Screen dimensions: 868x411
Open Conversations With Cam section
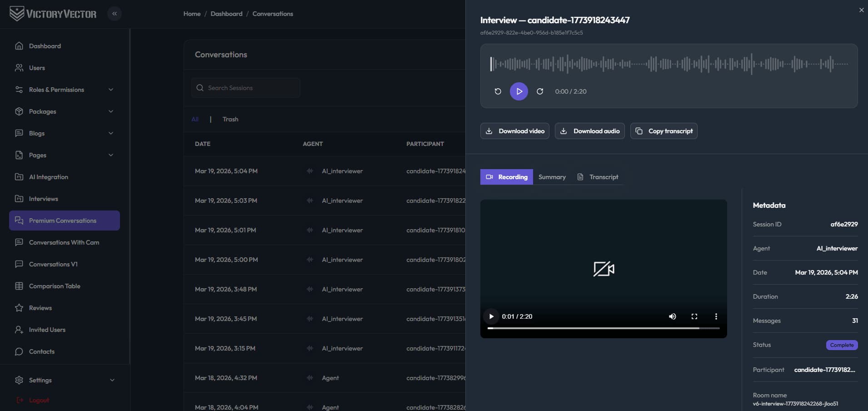[x=65, y=242]
